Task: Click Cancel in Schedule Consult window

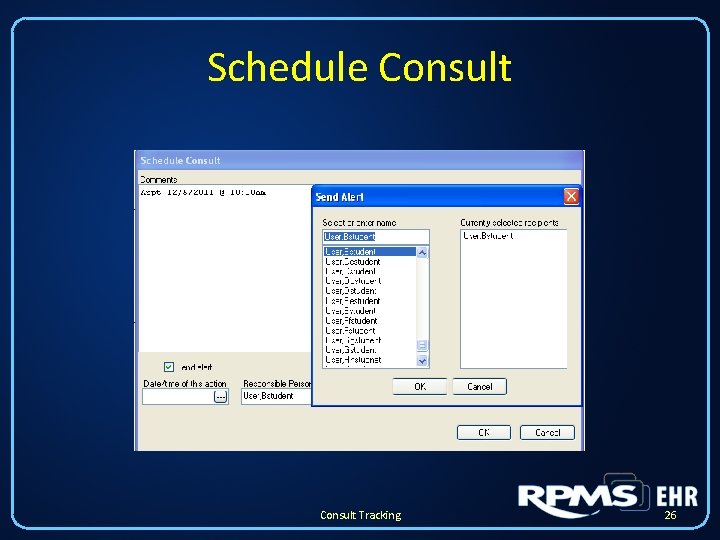Action: (547, 433)
